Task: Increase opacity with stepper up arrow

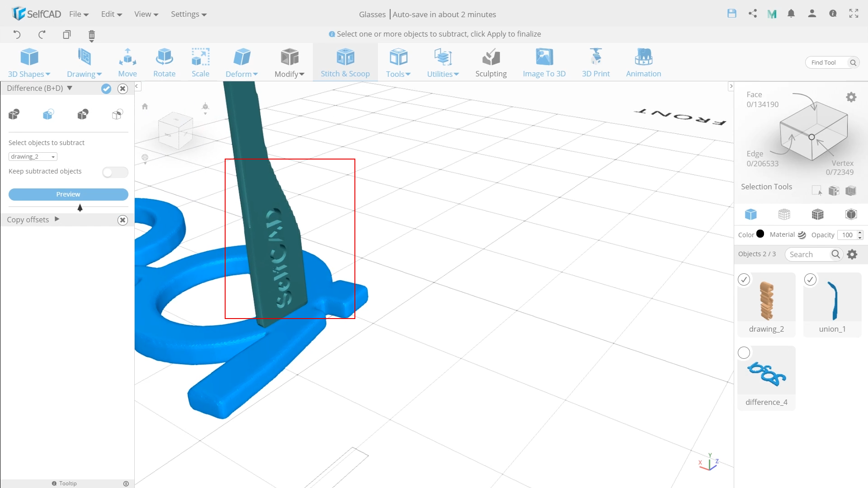Action: [860, 232]
